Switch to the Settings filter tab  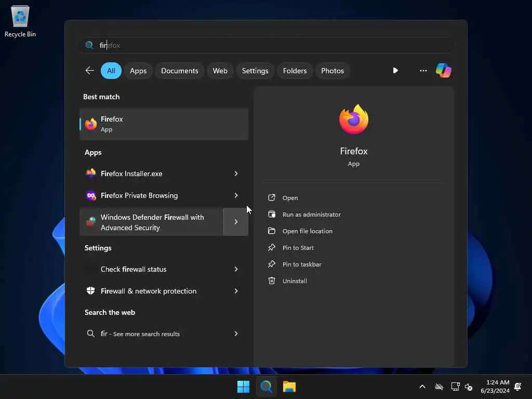(255, 71)
